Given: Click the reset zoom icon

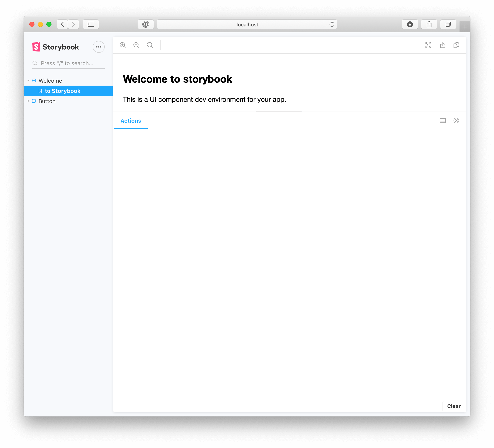Looking at the screenshot, I should pyautogui.click(x=150, y=45).
